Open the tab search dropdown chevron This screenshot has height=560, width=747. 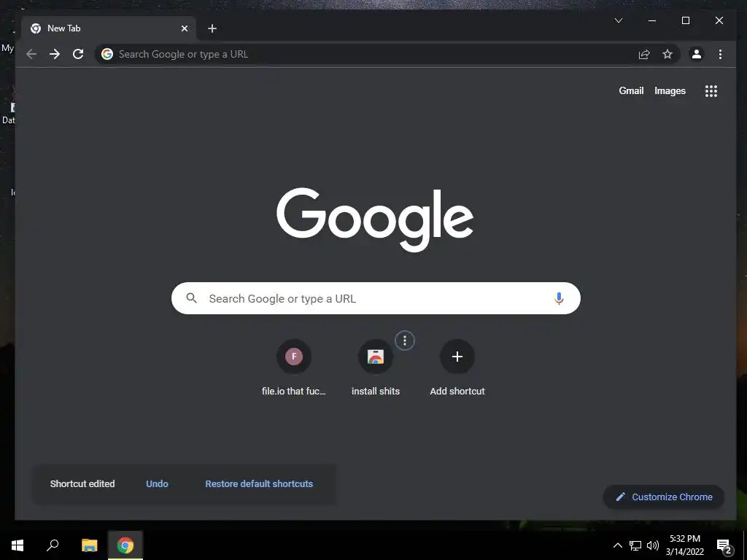click(619, 20)
